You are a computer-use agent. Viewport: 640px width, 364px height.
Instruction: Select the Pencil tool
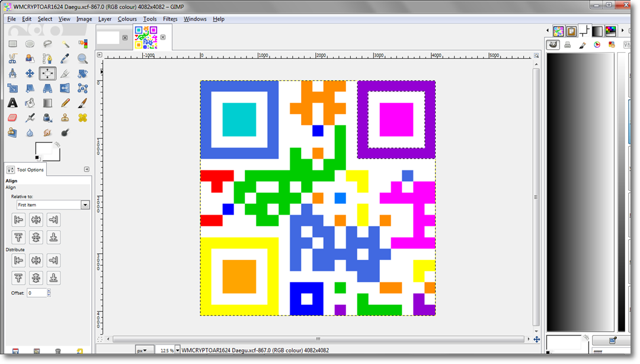(x=65, y=103)
